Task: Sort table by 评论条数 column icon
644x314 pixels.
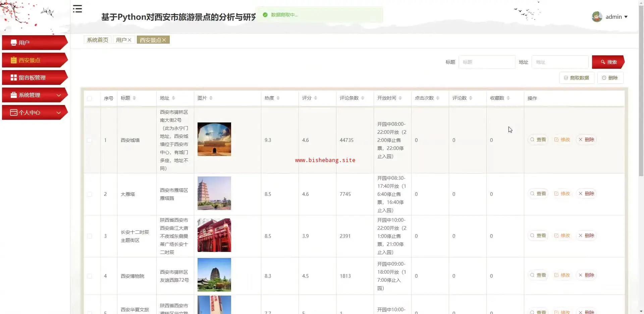Action: [x=363, y=98]
